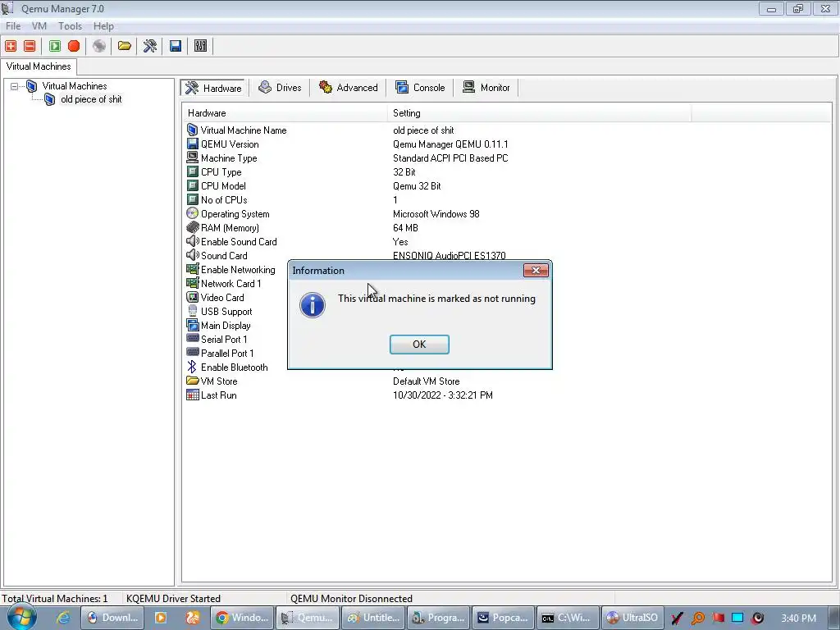Image resolution: width=840 pixels, height=630 pixels.
Task: Click the Serial Port 1 row icon
Action: pos(192,339)
